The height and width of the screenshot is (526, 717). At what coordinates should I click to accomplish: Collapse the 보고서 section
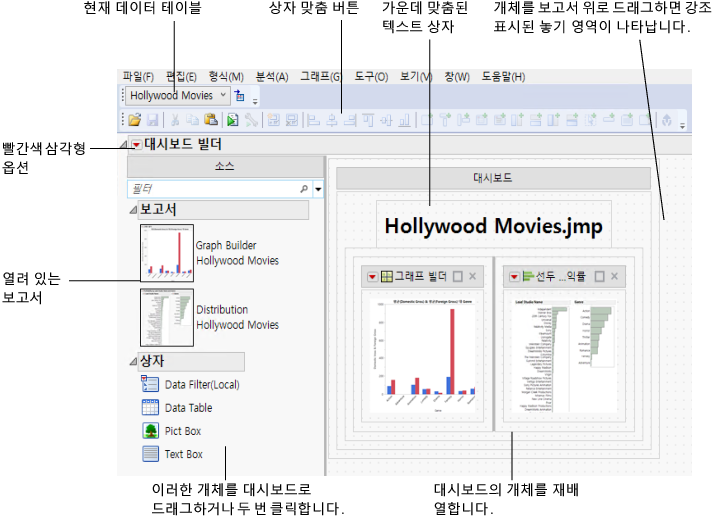coord(133,209)
